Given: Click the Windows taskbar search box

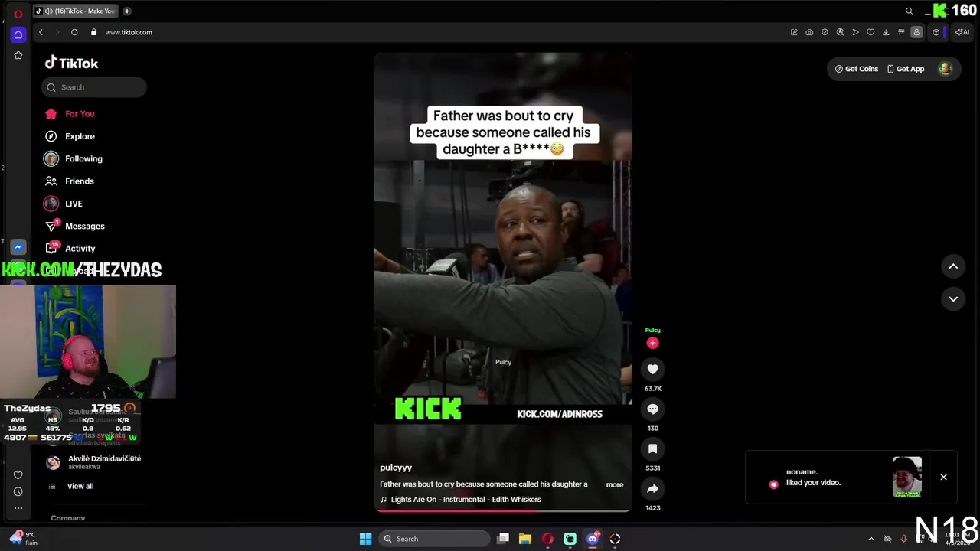Looking at the screenshot, I should tap(435, 539).
